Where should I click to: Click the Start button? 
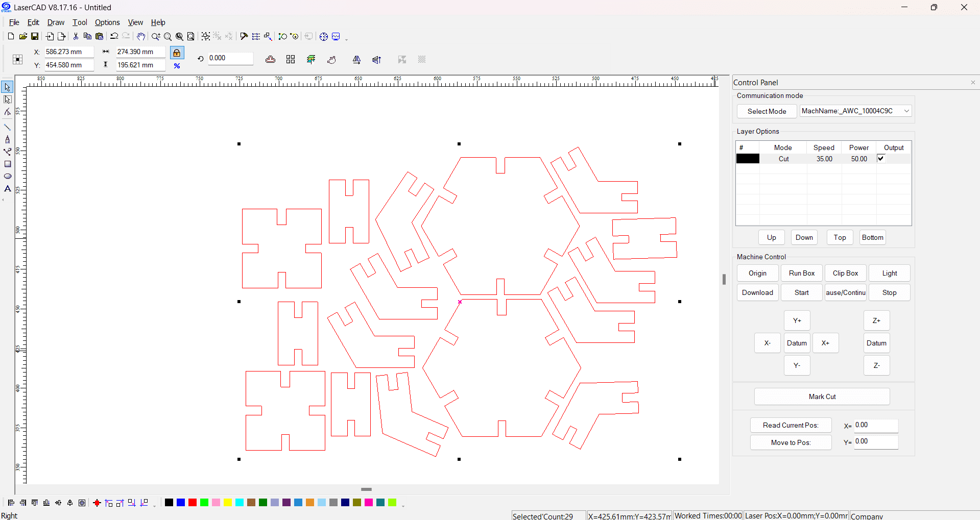click(801, 292)
